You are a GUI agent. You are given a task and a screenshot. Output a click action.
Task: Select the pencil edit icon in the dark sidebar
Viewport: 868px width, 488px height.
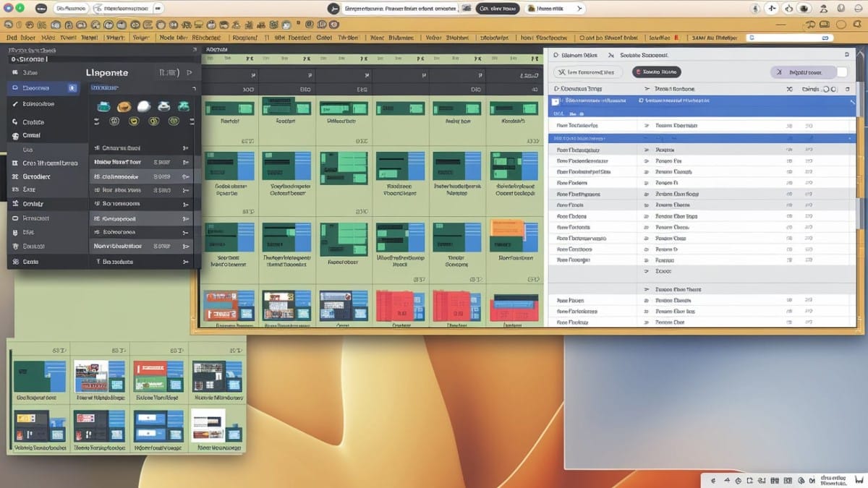14,103
